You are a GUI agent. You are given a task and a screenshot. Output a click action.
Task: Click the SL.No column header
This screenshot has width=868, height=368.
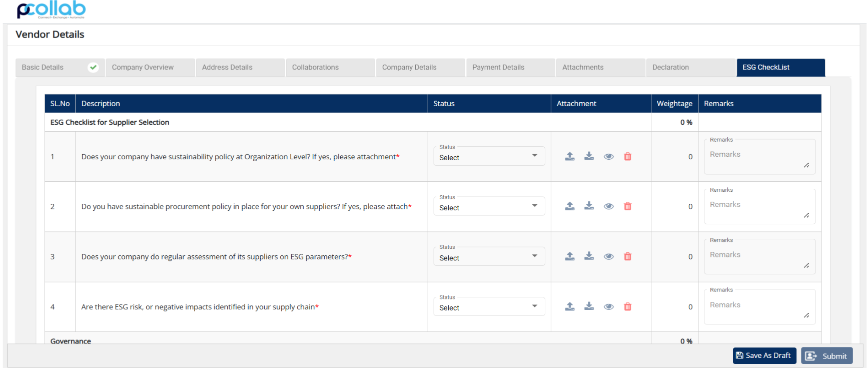[60, 104]
